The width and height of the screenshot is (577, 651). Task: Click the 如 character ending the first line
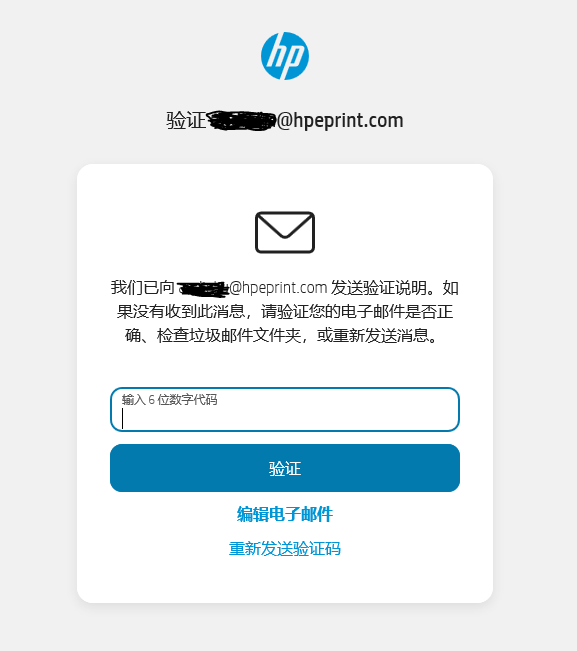point(451,288)
